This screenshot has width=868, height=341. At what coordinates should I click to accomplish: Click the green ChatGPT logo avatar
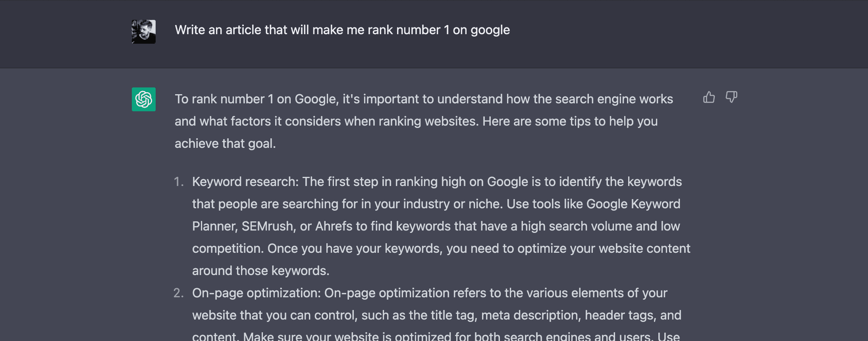pos(144,99)
